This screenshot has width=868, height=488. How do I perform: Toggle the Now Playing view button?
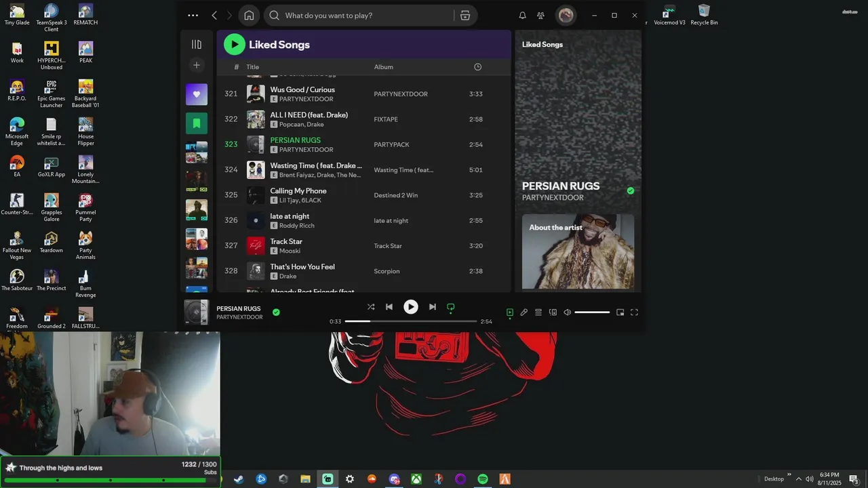click(510, 312)
